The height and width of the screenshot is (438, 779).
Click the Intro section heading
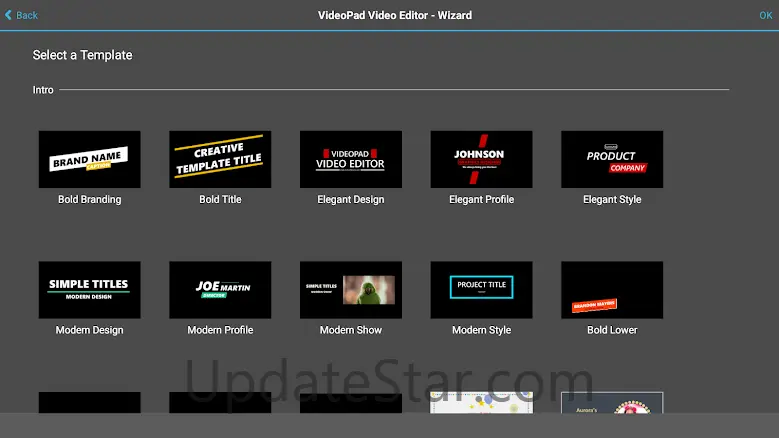pos(43,90)
